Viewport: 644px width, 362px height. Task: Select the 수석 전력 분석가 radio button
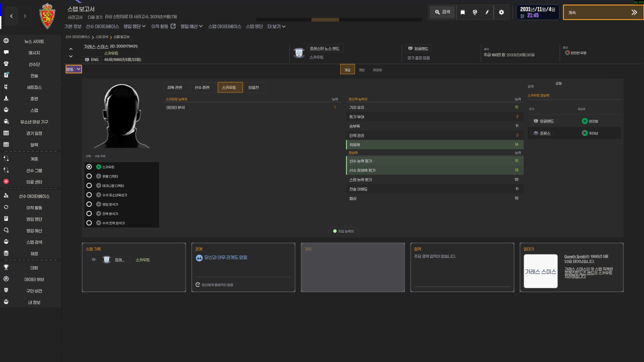click(x=89, y=223)
